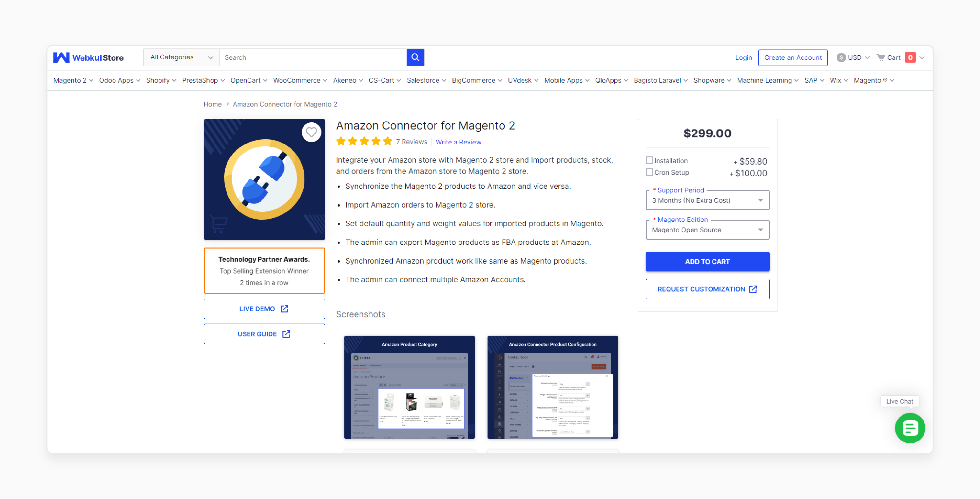Click the cart item count badge
The image size is (980, 499).
point(910,57)
